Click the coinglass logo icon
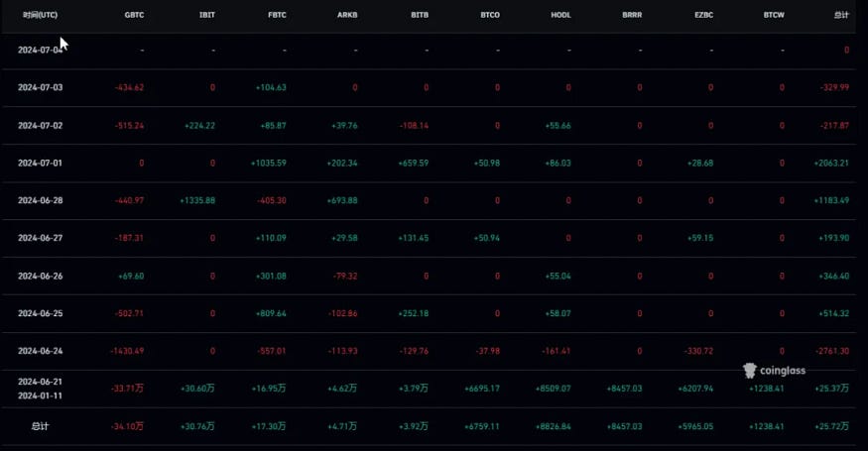Viewport: 868px width, 451px height. [750, 371]
